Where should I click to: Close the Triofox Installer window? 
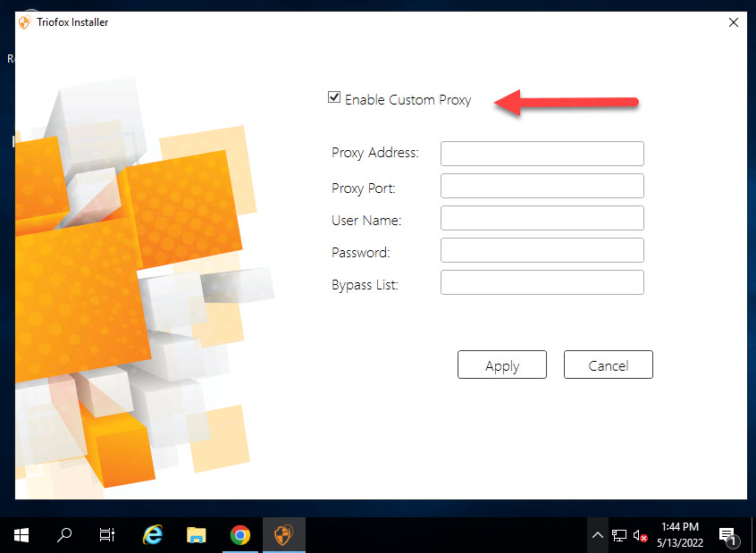pyautogui.click(x=734, y=22)
